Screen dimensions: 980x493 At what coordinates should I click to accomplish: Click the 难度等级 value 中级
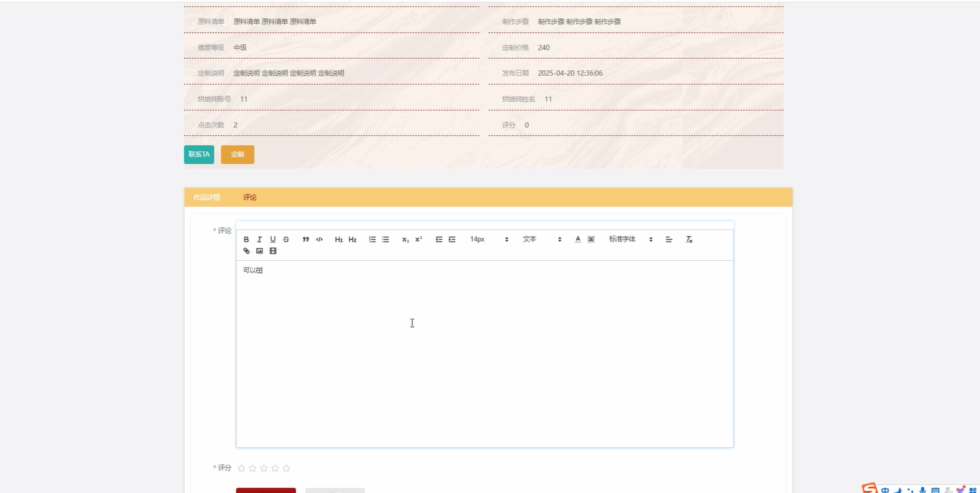click(x=240, y=48)
